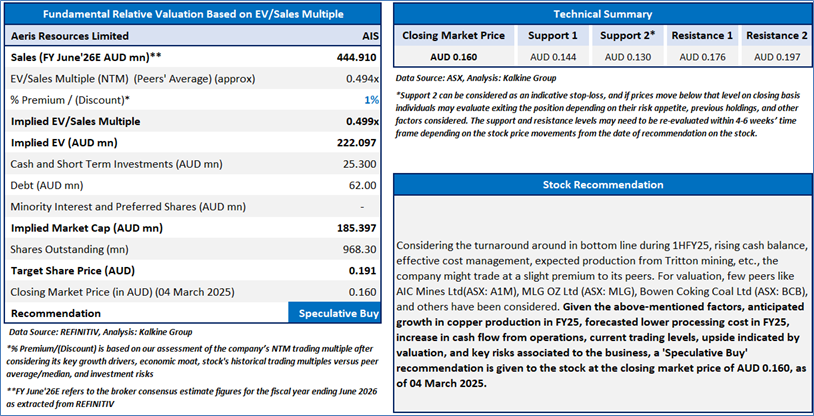This screenshot has width=814, height=416.
Task: Click the Sales value 444.910
Action: pos(357,56)
